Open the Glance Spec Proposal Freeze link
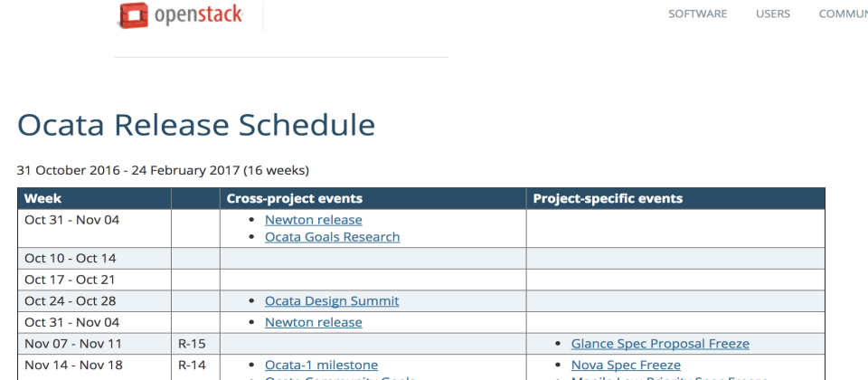This screenshot has width=868, height=380. (660, 344)
